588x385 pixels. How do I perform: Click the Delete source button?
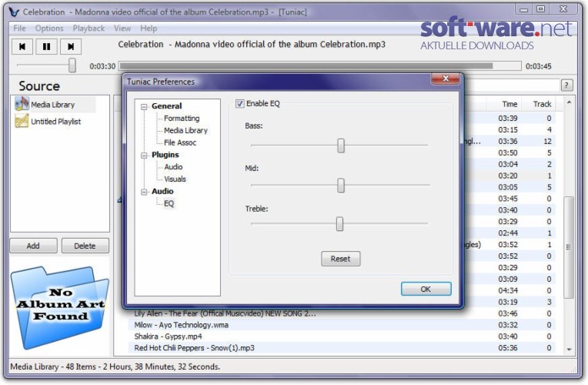pyautogui.click(x=85, y=246)
